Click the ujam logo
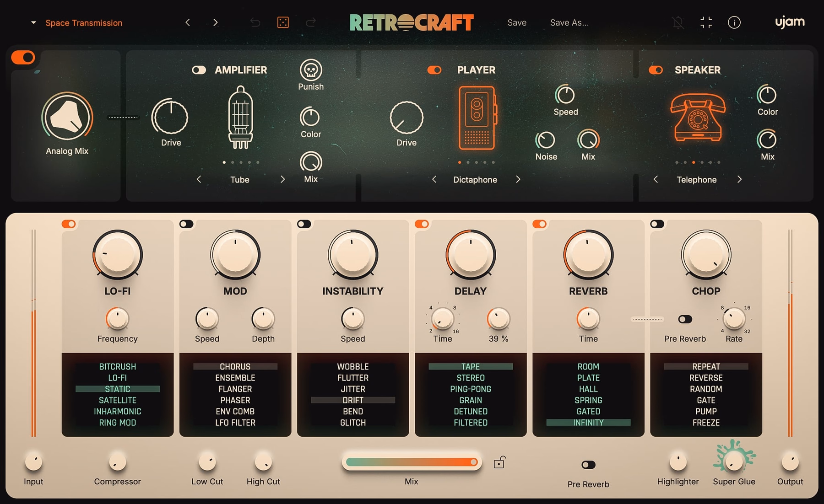The width and height of the screenshot is (824, 504). pyautogui.click(x=790, y=22)
